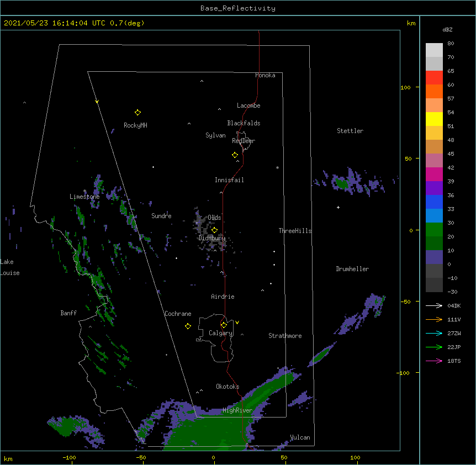
Task: Click the cyan 27ZW arrow in legend
Action: pyautogui.click(x=434, y=333)
